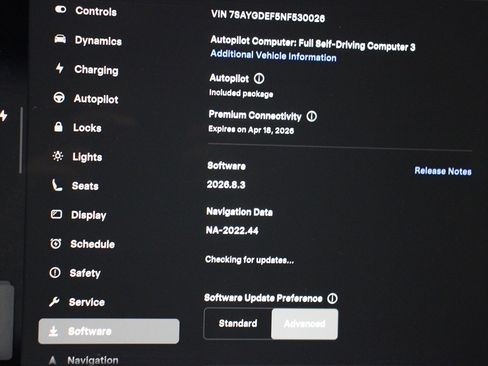Tap the Safety warning circle icon
This screenshot has width=488, height=366.
pos(55,272)
